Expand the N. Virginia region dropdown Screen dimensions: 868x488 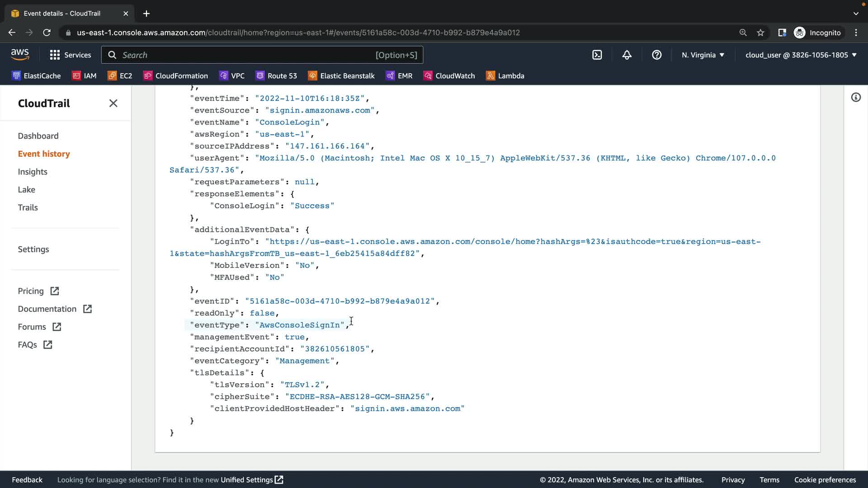703,55
